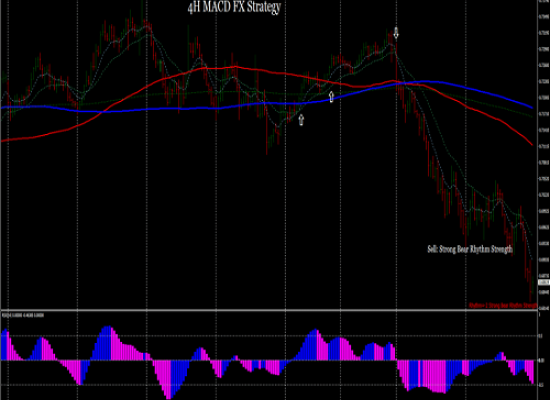Click the indicator values label in the MACD subwindow
The width and height of the screenshot is (550, 400).
tap(23, 315)
